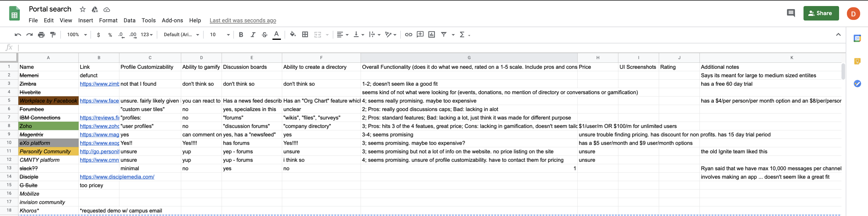Open text rotation dropdown
This screenshot has width=868, height=216.
point(391,35)
